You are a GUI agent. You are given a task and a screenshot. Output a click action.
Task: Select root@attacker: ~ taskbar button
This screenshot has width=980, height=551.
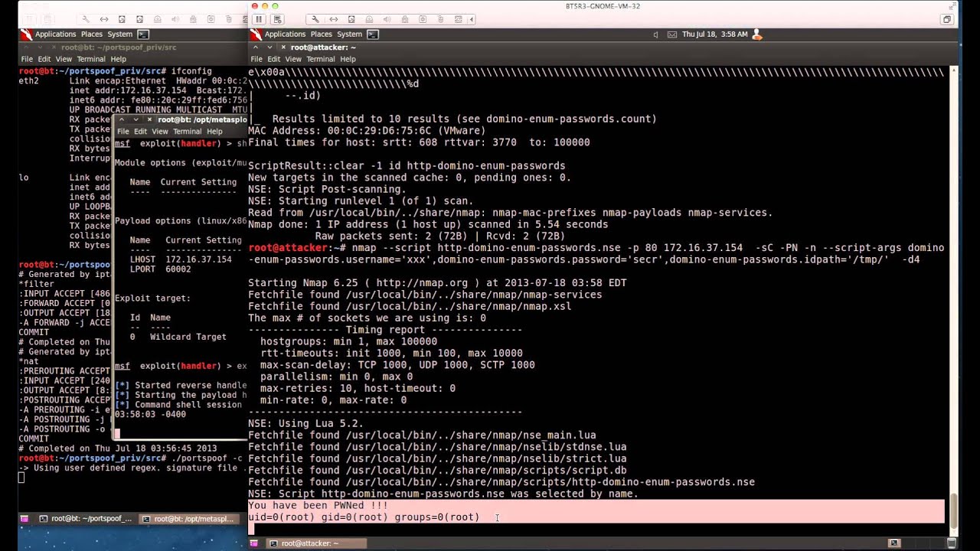pyautogui.click(x=315, y=543)
